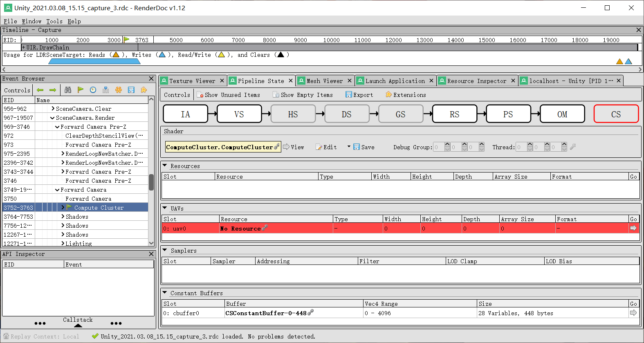Open the Tools menu
The image size is (644, 343).
[x=54, y=21]
